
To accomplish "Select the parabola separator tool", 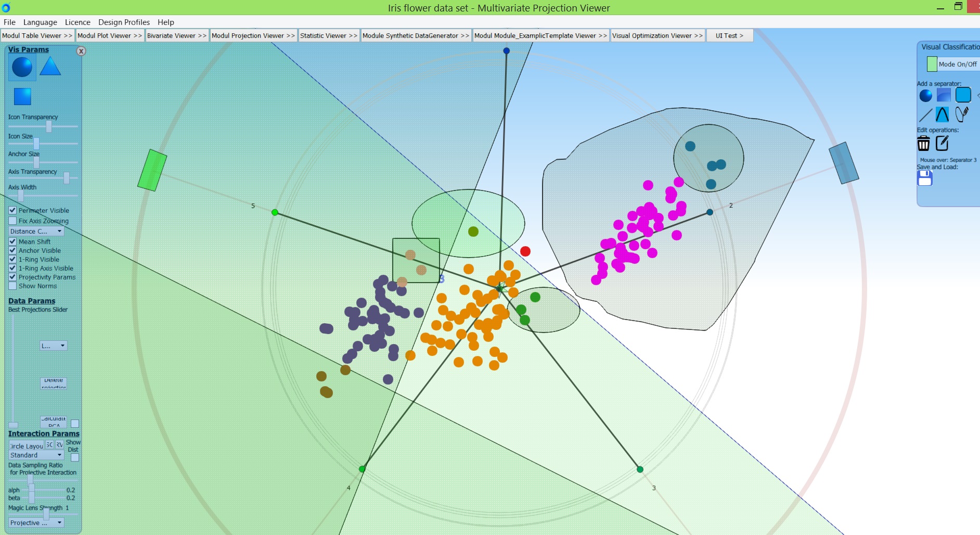I will 943,114.
